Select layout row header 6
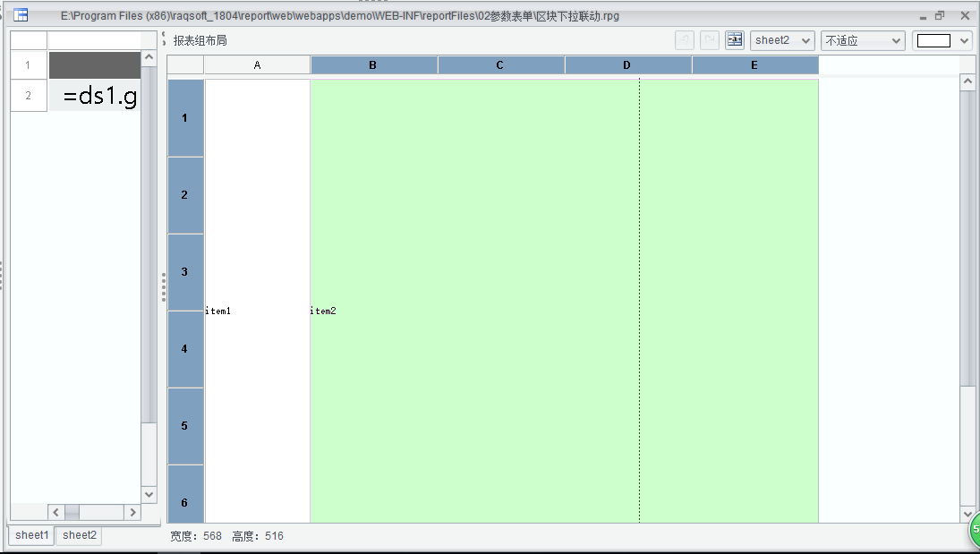Image resolution: width=980 pixels, height=554 pixels. coord(185,494)
